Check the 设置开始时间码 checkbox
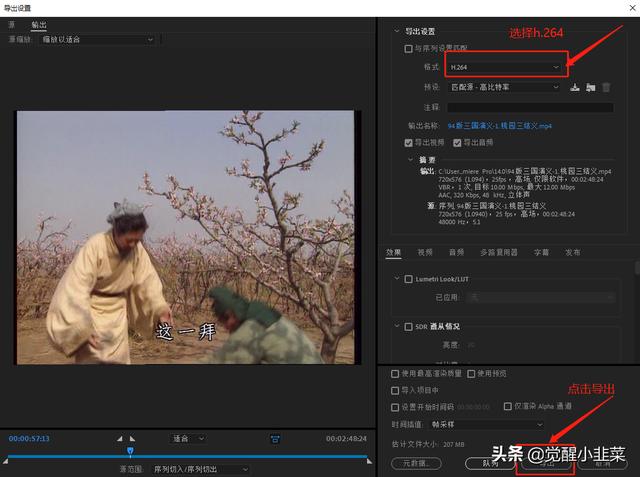 [x=395, y=407]
